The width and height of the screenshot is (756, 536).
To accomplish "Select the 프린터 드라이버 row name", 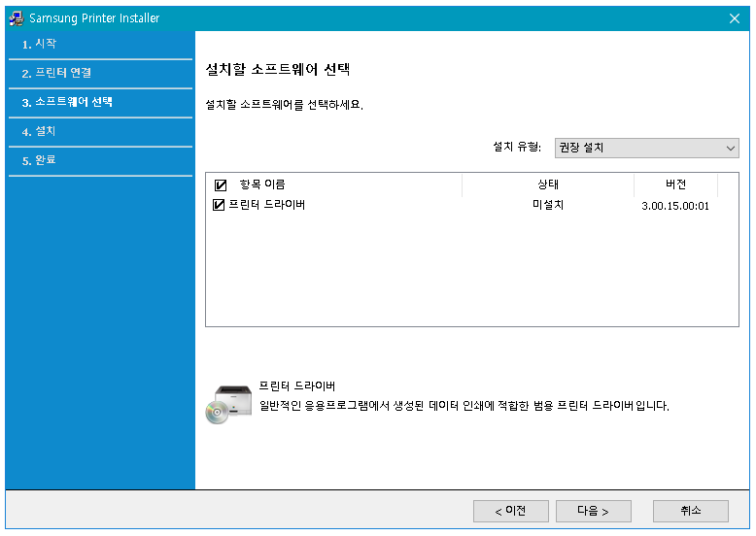I will tap(266, 205).
